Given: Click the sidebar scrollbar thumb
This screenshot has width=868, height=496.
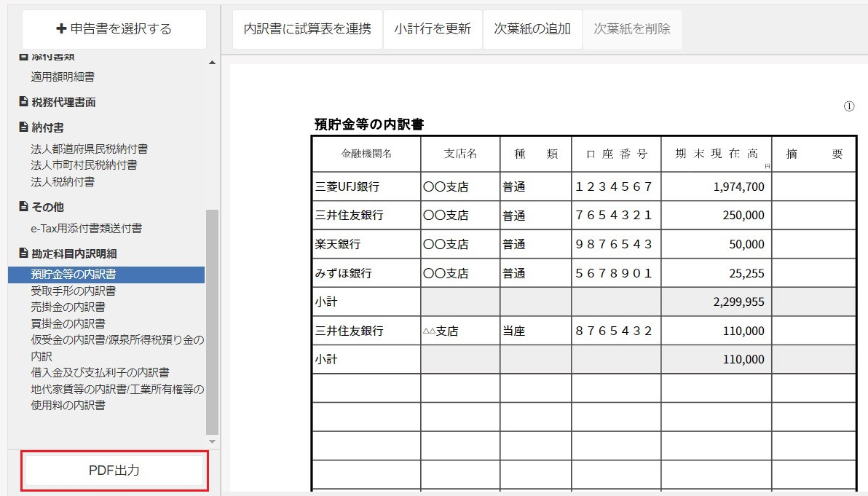Looking at the screenshot, I should tap(212, 322).
